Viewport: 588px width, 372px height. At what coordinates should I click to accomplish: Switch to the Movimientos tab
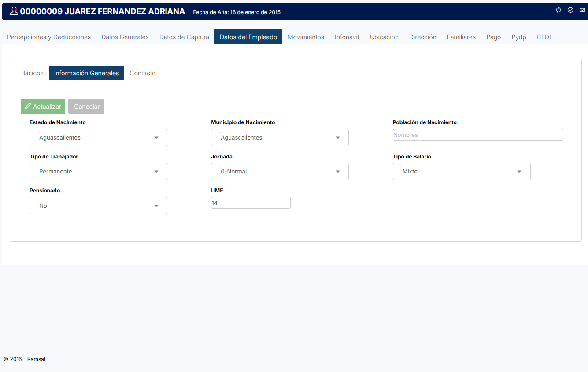[x=306, y=37]
